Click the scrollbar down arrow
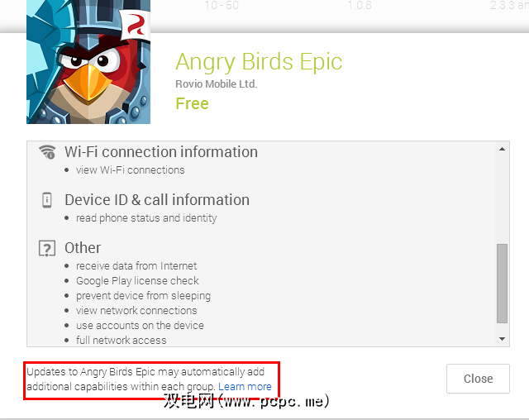Image resolution: width=529 pixels, height=420 pixels. pos(502,339)
